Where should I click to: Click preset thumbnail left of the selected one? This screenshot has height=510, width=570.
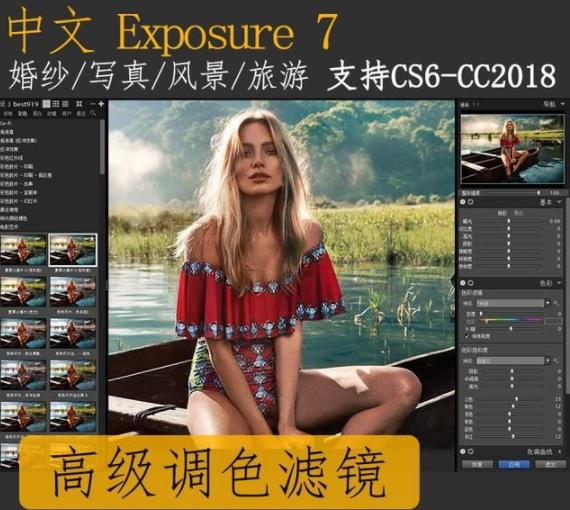tap(23, 250)
